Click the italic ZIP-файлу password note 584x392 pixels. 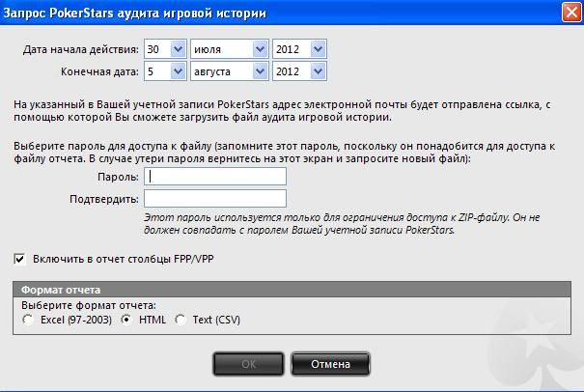point(342,224)
